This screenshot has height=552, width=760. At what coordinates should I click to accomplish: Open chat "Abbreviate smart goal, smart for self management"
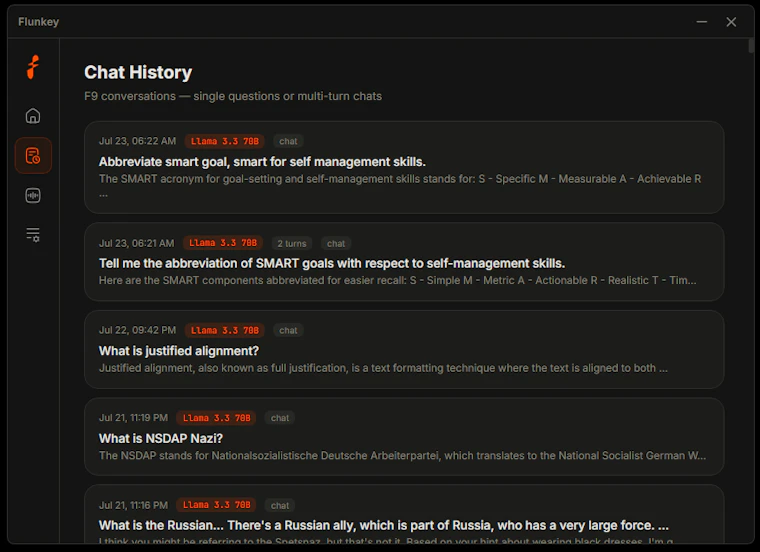pyautogui.click(x=404, y=167)
